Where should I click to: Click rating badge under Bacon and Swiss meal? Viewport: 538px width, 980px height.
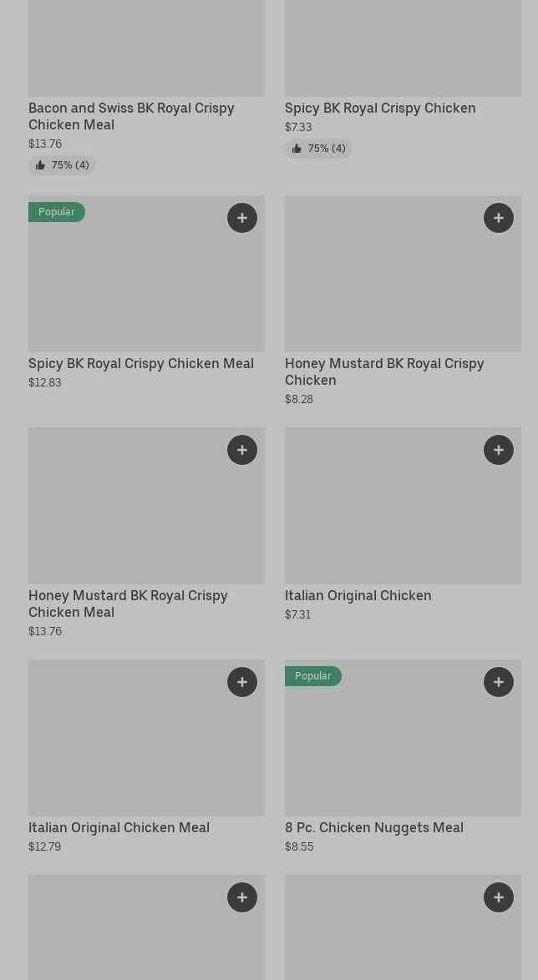click(63, 165)
